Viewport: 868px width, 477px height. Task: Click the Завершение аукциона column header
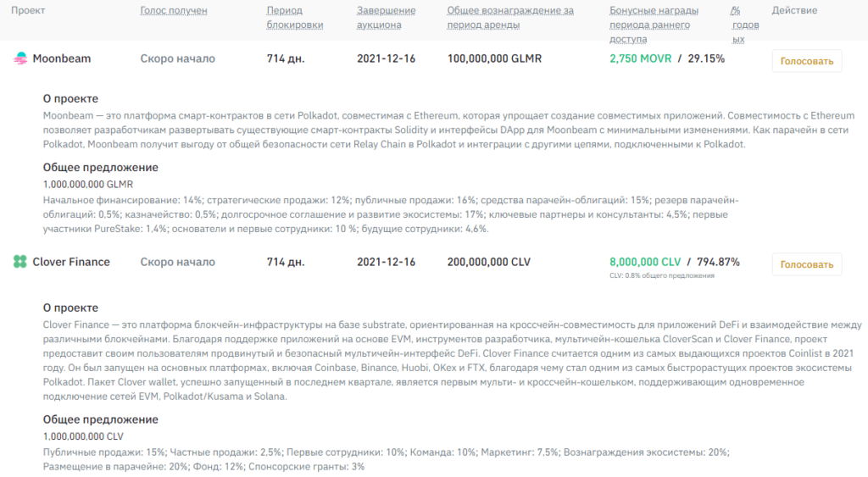click(x=386, y=18)
